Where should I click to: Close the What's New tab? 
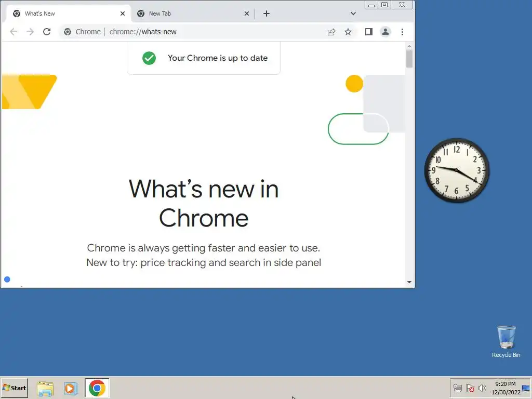pyautogui.click(x=123, y=14)
